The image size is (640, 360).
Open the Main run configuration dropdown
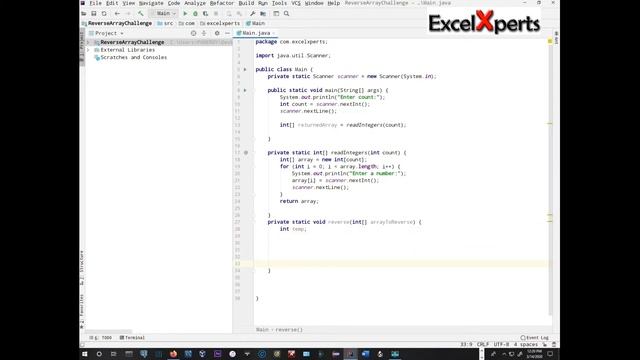(x=164, y=13)
